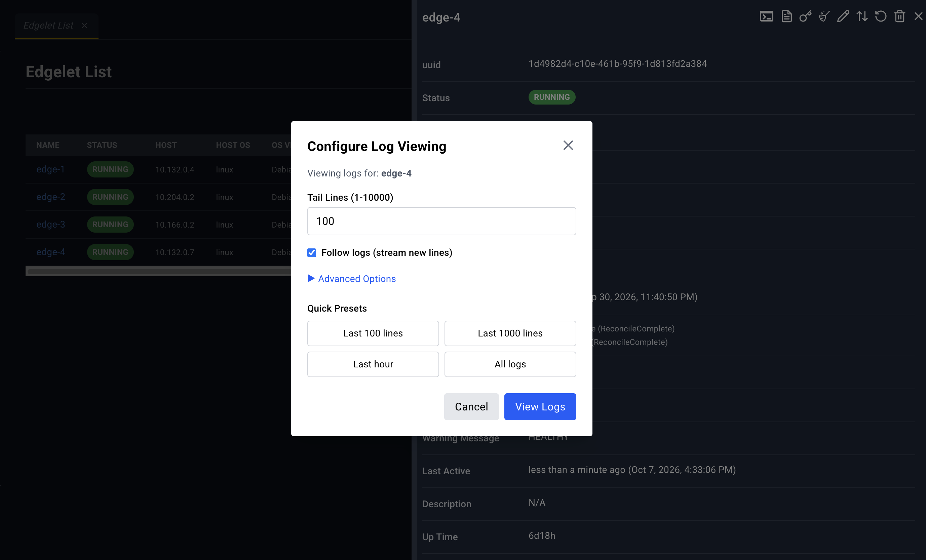Click the pencil edit icon for edge-4

click(x=843, y=16)
